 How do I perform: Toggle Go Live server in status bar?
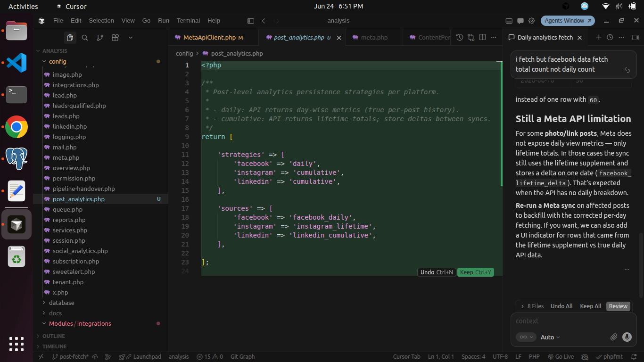(x=561, y=357)
